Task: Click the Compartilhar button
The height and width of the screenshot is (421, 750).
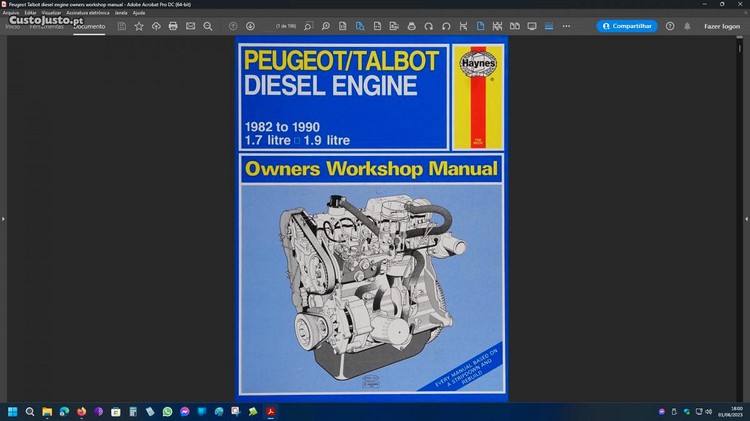Action: pos(627,26)
